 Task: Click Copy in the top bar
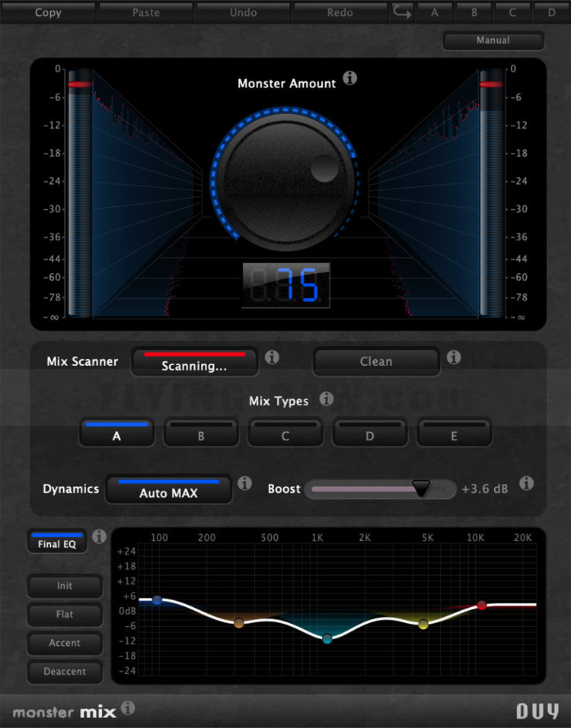click(x=48, y=12)
